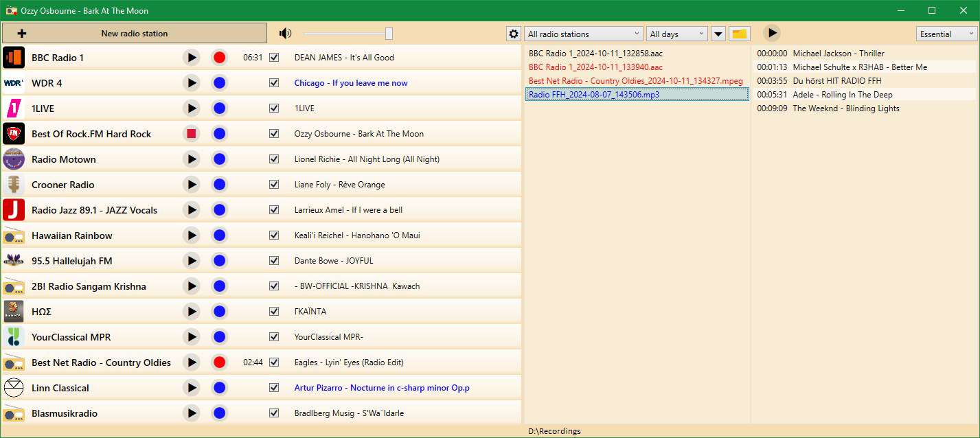Toggle the Blasmusikradio checkbox
Image resolution: width=980 pixels, height=438 pixels.
[274, 413]
